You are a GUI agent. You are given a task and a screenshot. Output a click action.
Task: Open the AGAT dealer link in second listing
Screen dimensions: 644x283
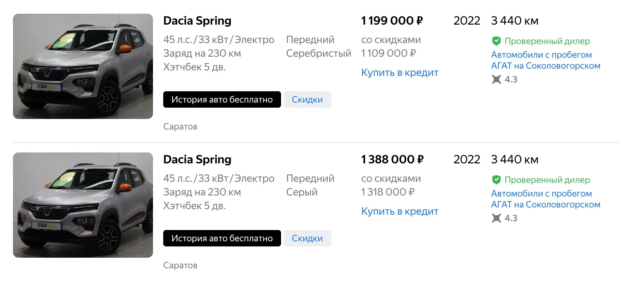[545, 199]
